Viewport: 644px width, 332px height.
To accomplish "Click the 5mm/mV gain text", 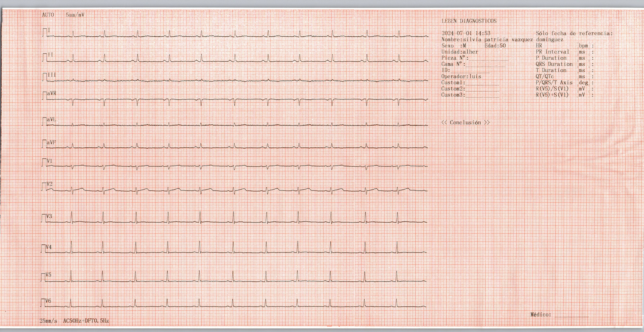I will click(x=75, y=15).
